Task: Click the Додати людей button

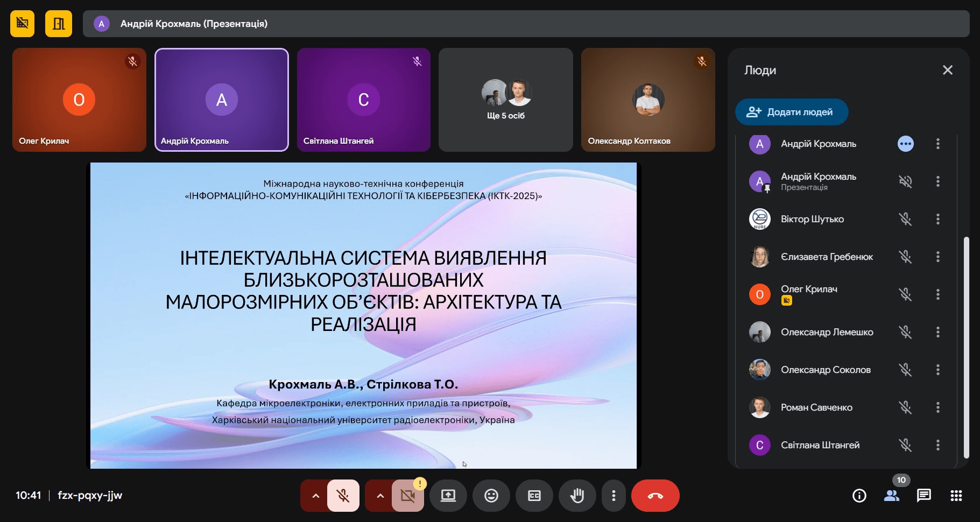Action: [791, 112]
